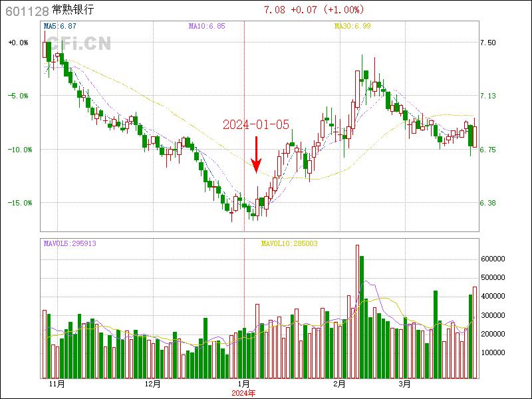
Task: Select the stock name 常熟银行
Action: 72,10
